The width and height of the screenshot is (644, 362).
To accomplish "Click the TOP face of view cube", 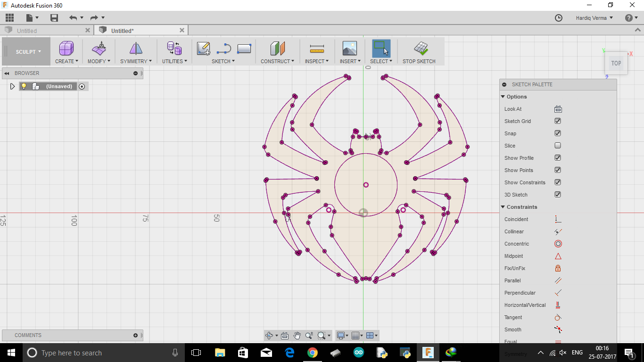I will (616, 63).
